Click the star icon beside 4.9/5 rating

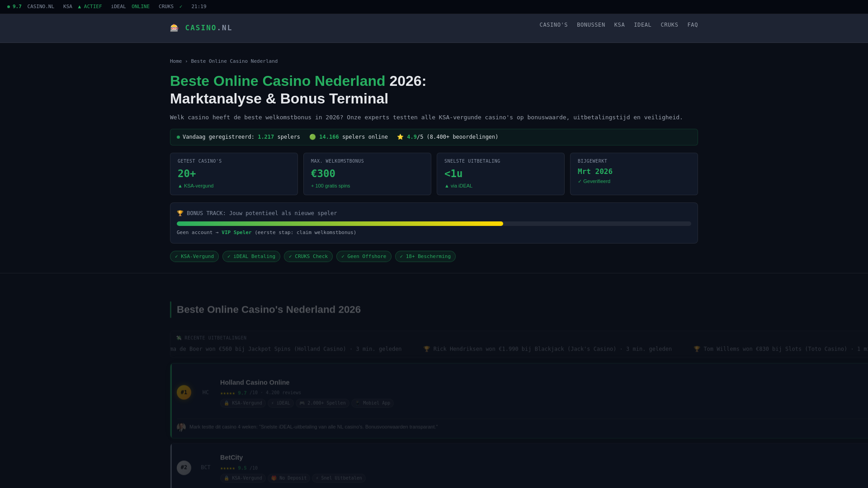[400, 137]
